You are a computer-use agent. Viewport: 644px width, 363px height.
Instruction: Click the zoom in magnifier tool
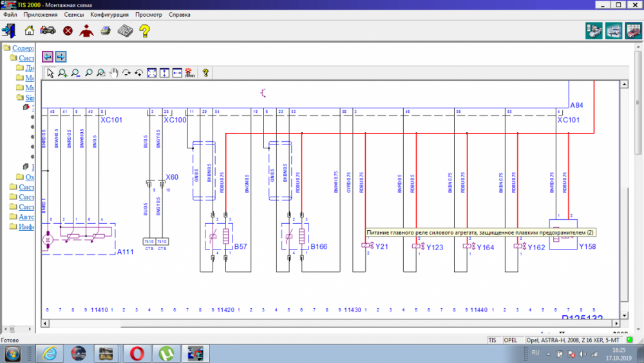click(x=62, y=73)
